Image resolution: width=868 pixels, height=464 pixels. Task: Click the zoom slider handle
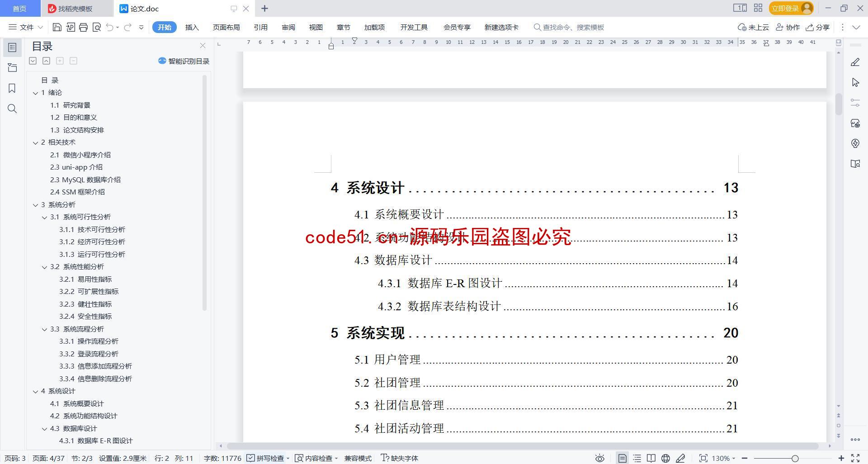pyautogui.click(x=795, y=458)
